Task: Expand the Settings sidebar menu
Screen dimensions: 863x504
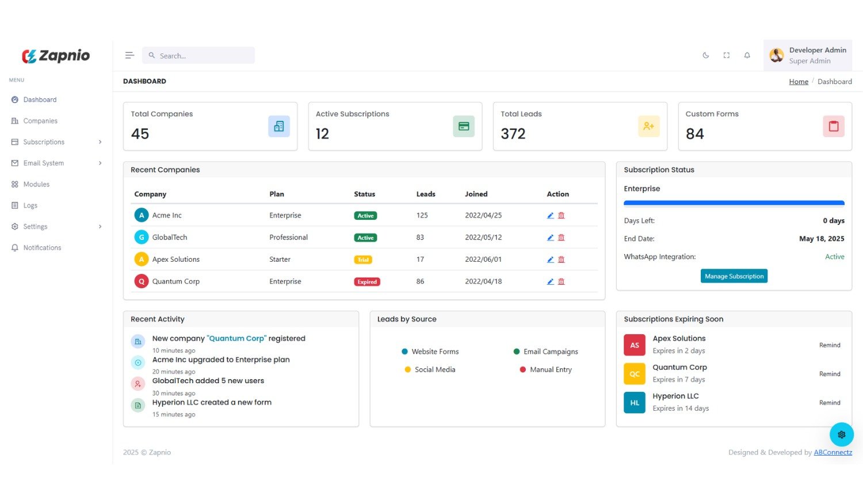Action: 56,227
